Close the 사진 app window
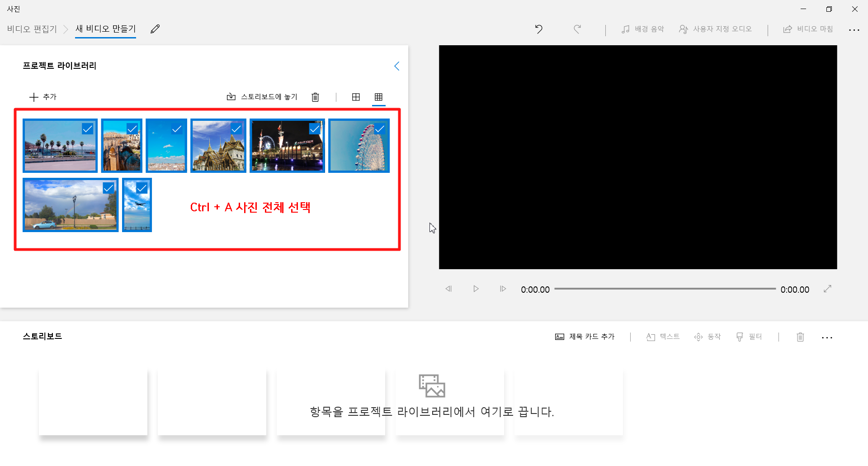 [854, 9]
